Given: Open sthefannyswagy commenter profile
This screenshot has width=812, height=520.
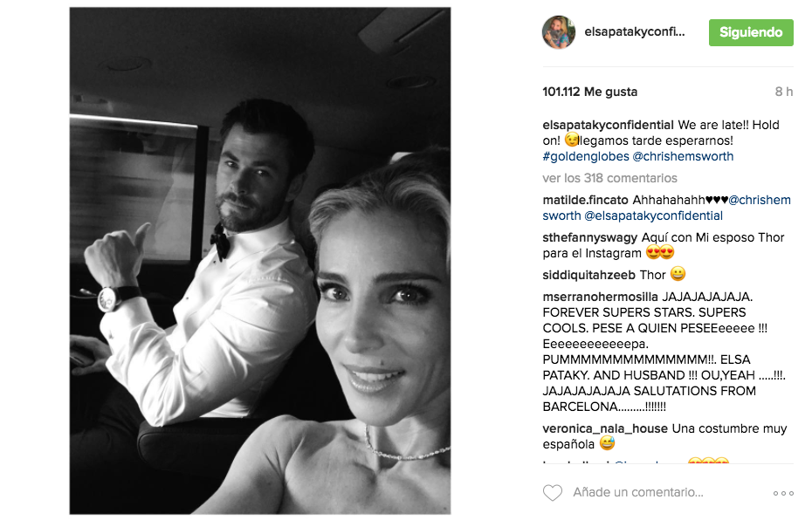Looking at the screenshot, I should 590,237.
